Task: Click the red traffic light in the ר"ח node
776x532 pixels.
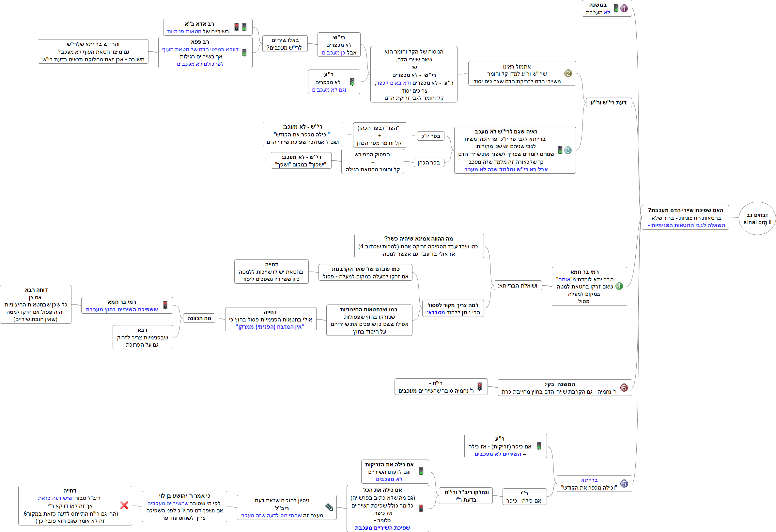Action: [479, 387]
